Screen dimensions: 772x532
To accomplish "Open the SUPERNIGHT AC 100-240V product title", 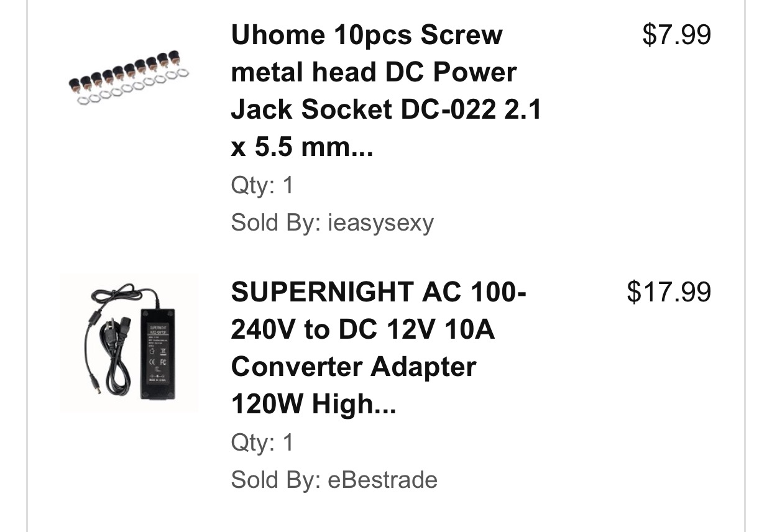I will pos(378,348).
